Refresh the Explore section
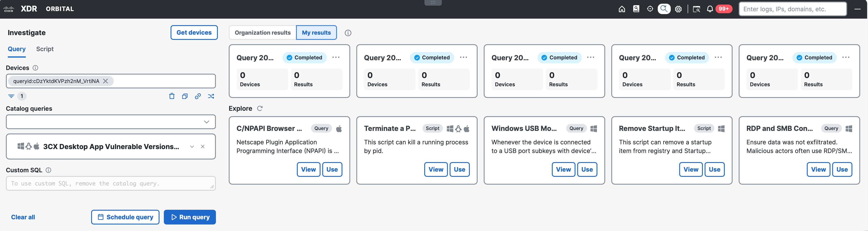Image resolution: width=868 pixels, height=231 pixels. tap(260, 108)
